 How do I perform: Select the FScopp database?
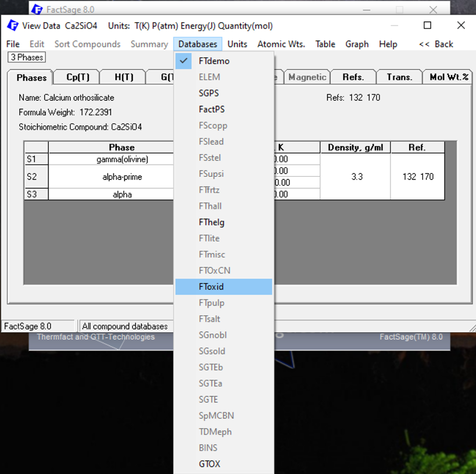tap(224, 126)
